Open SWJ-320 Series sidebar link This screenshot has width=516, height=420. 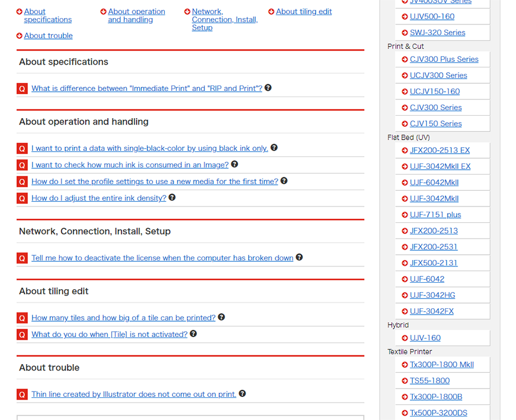point(437,33)
